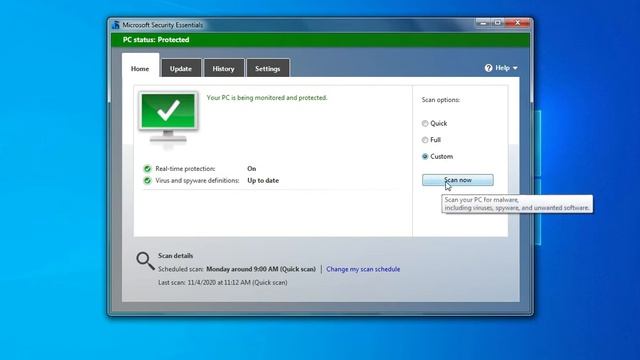The height and width of the screenshot is (360, 640).
Task: Click the Real-time protection green check icon
Action: tap(147, 169)
